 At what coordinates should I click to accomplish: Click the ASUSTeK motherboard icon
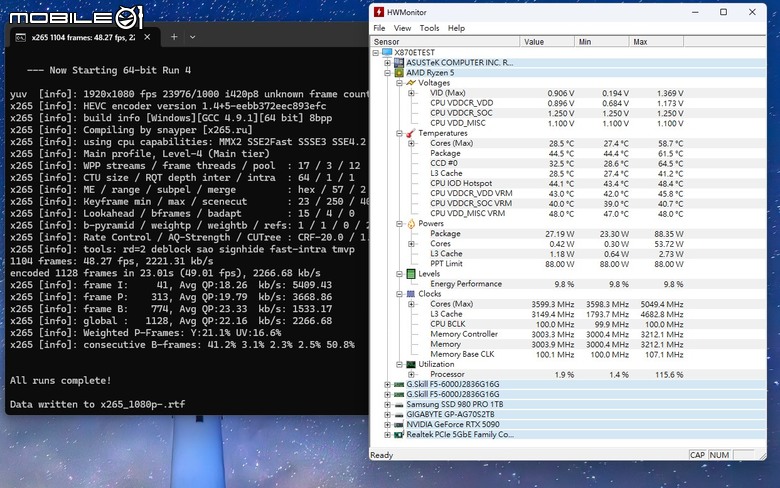pyautogui.click(x=398, y=63)
